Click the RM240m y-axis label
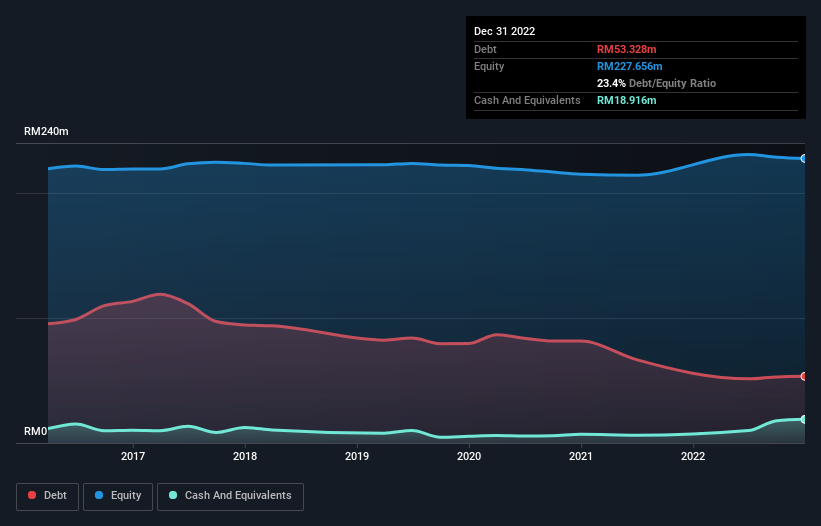 click(x=46, y=131)
